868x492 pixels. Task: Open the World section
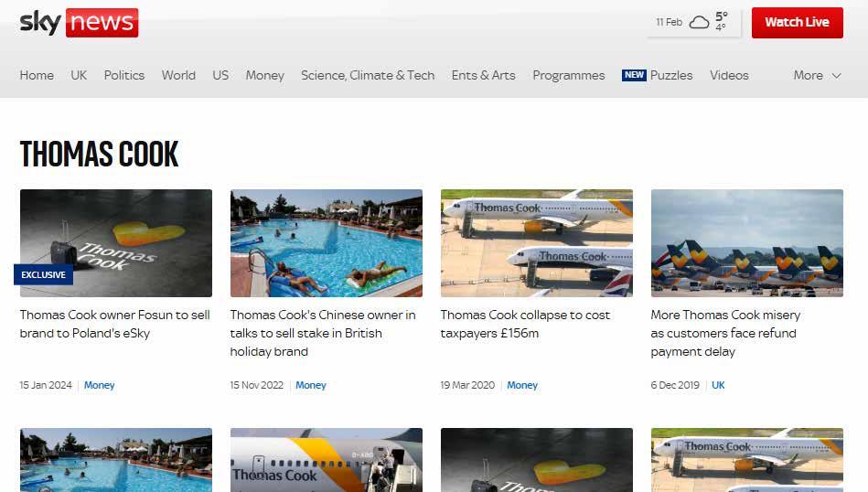click(x=178, y=75)
